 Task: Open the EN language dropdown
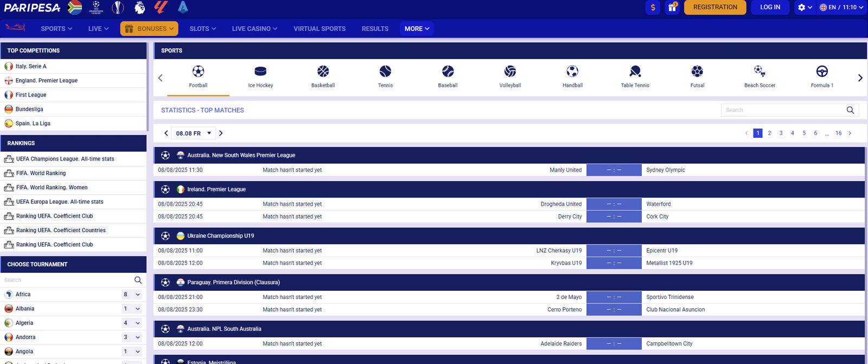tap(841, 7)
